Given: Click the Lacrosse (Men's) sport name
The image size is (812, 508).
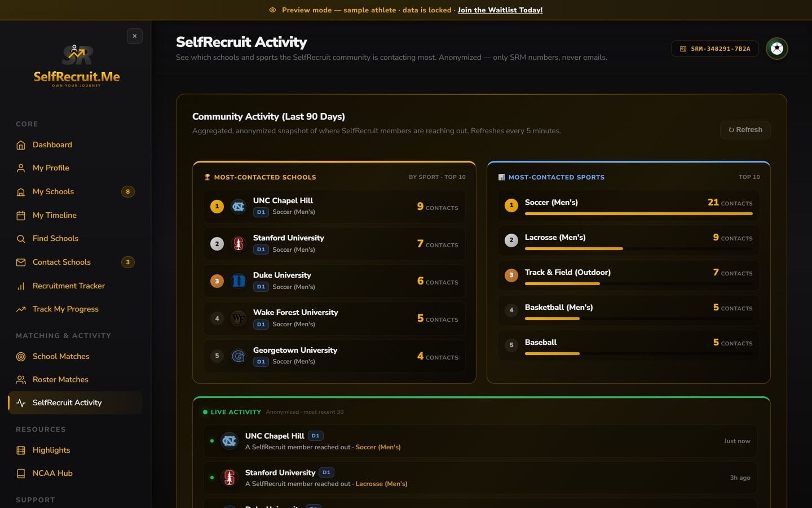Looking at the screenshot, I should pos(555,238).
